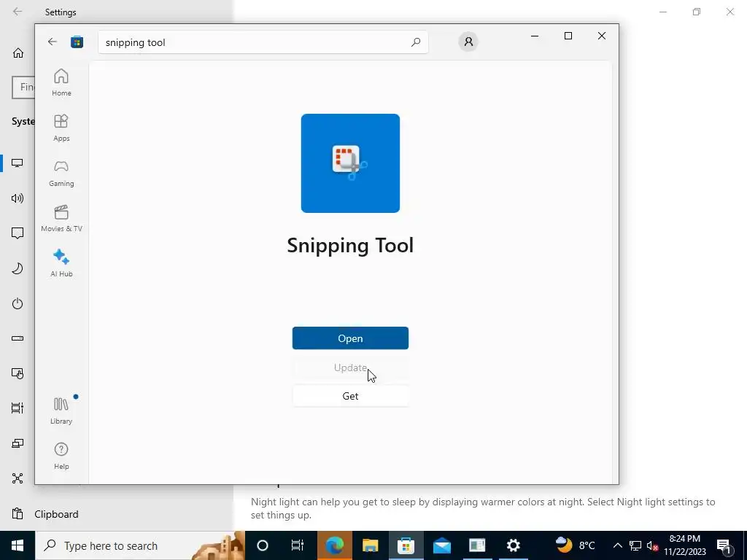Screen dimensions: 747x560
Task: Open Apps section in Store sidebar
Action: [x=61, y=128]
